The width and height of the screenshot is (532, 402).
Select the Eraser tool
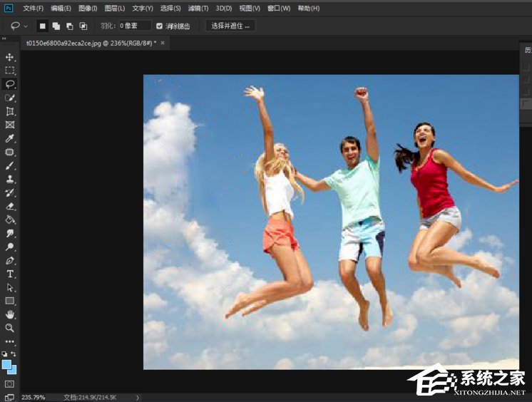(10, 206)
